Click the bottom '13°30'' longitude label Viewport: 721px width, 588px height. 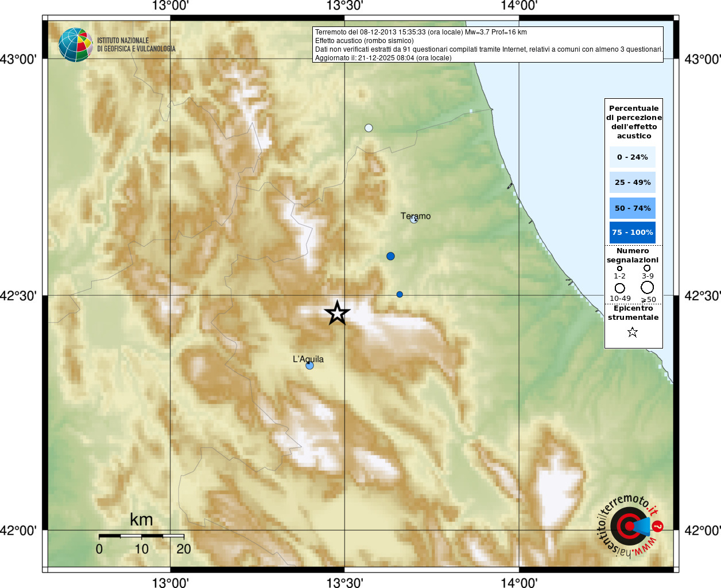point(344,582)
